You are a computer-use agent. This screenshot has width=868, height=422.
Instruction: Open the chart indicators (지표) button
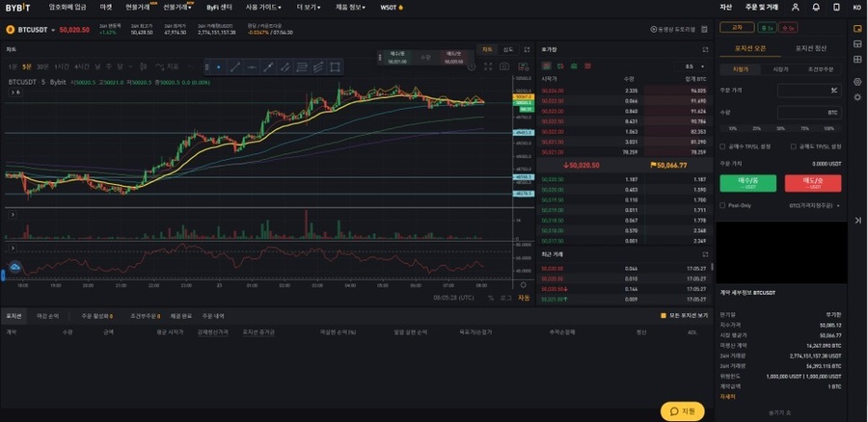(168, 66)
